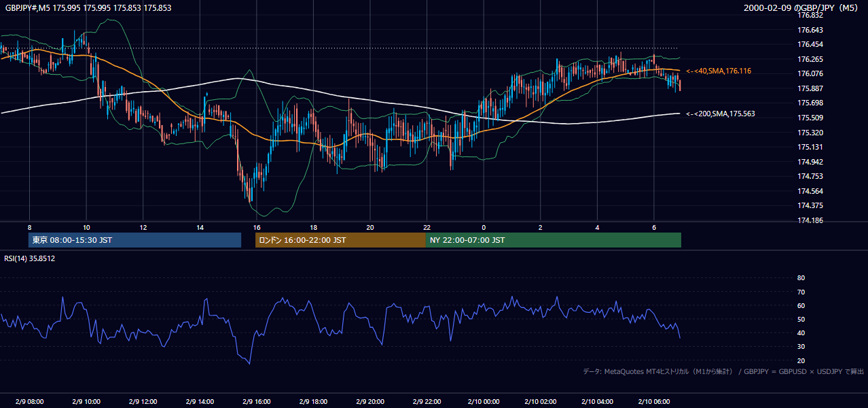Image resolution: width=868 pixels, height=408 pixels.
Task: Click the 174.375 price axis label
Action: click(x=810, y=205)
